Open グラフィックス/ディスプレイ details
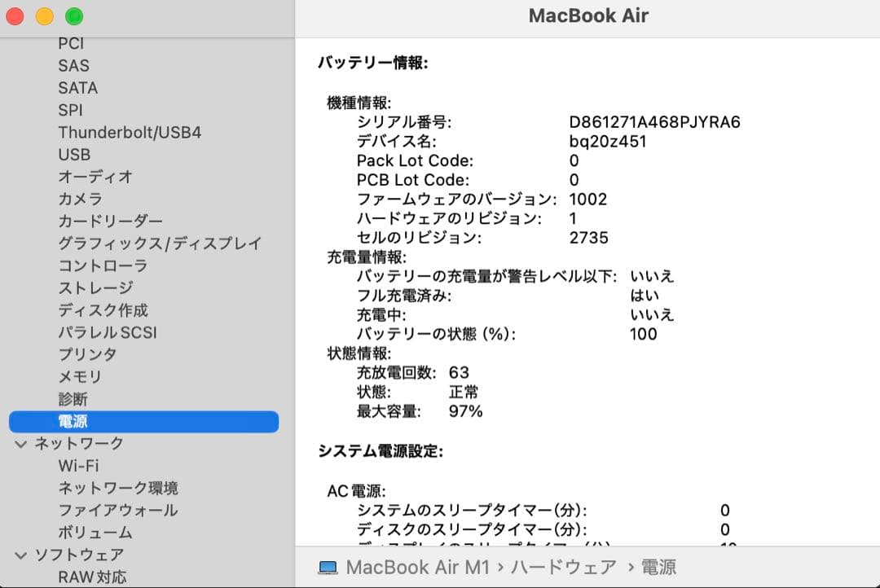880x588 pixels. click(158, 244)
